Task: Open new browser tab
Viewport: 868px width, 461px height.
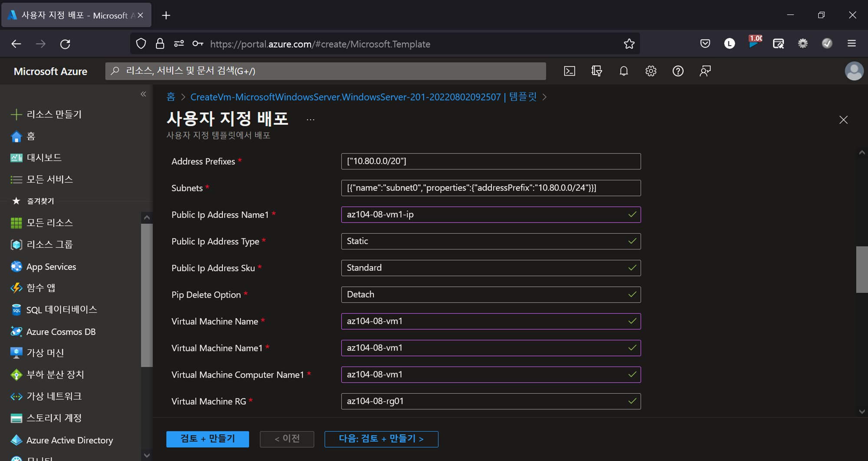Action: pos(166,16)
